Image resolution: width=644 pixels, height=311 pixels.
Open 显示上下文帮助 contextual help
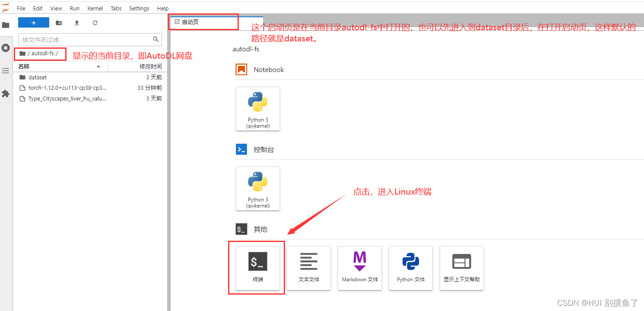462,268
